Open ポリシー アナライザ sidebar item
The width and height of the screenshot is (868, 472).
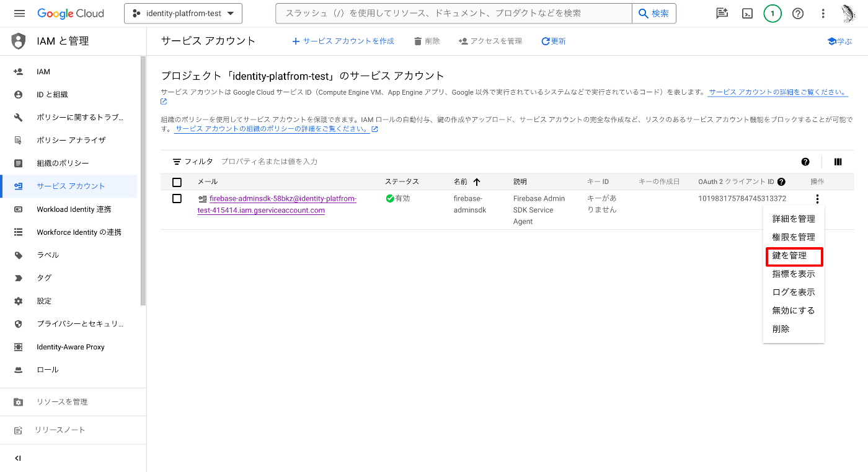[68, 141]
